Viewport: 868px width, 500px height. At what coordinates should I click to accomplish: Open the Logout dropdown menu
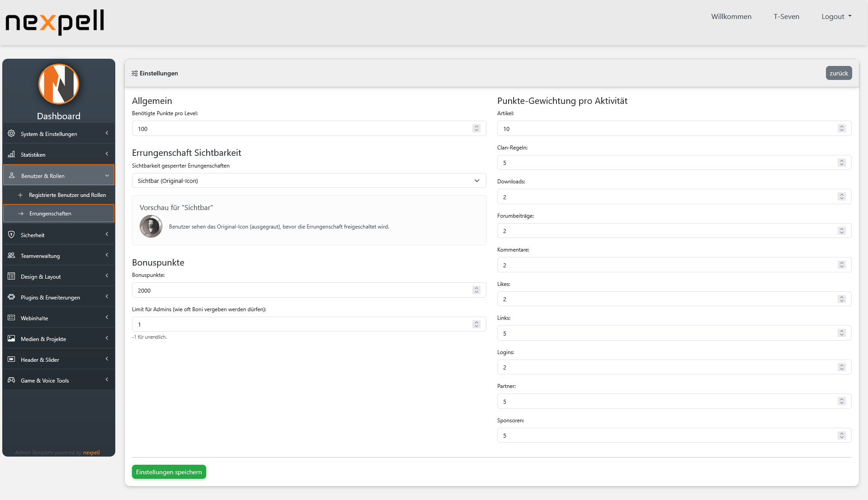click(836, 16)
